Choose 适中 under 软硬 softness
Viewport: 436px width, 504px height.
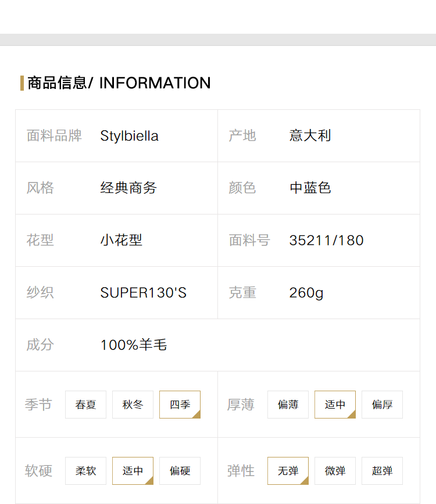pyautogui.click(x=133, y=470)
